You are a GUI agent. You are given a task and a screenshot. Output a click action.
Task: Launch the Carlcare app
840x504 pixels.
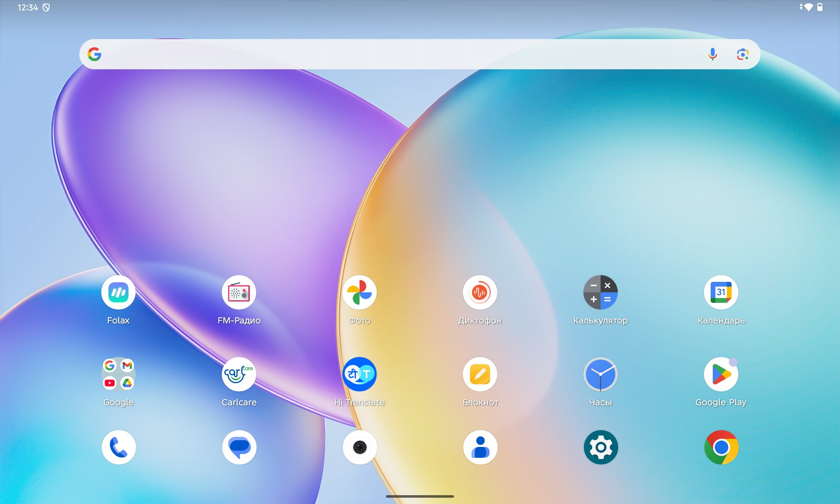(x=239, y=374)
